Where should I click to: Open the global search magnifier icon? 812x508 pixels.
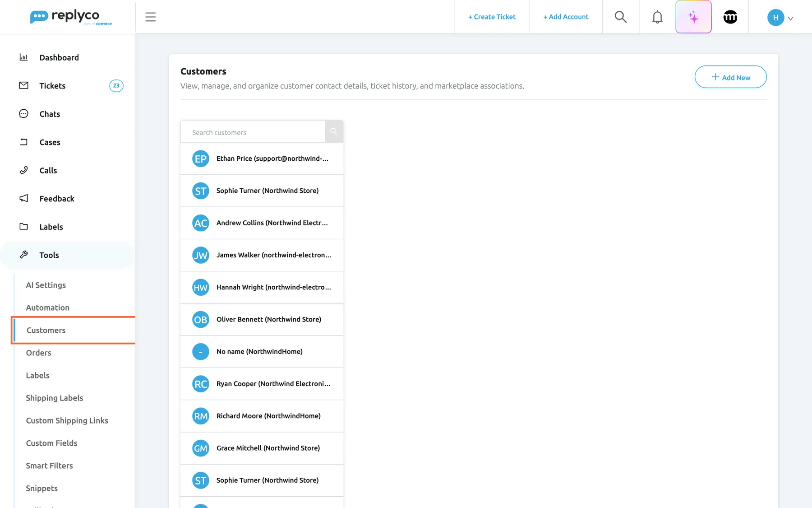coord(621,17)
